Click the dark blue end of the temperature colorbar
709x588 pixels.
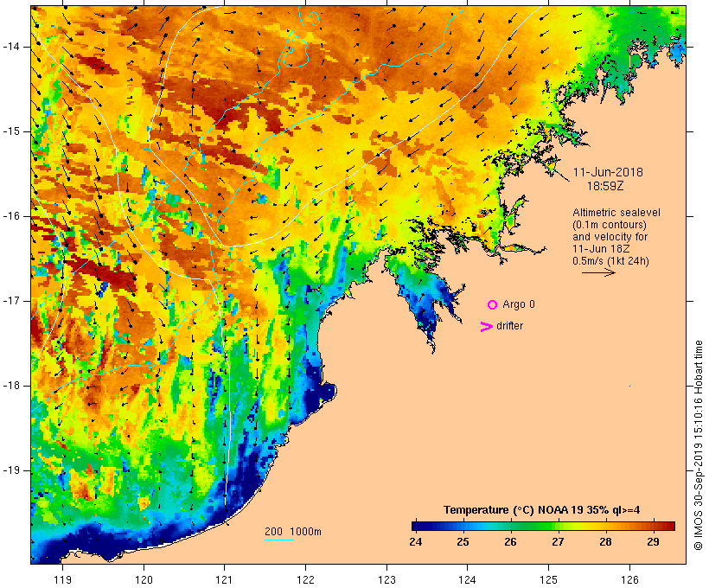[418, 526]
